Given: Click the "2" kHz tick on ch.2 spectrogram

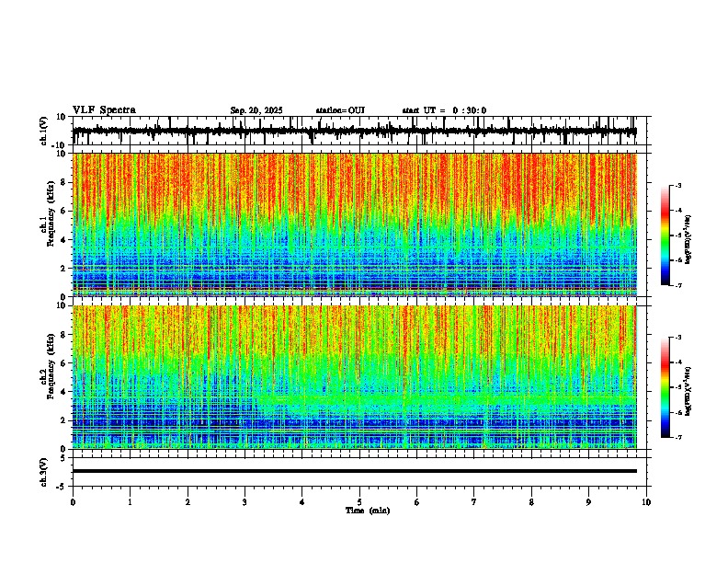Looking at the screenshot, I should click(63, 420).
